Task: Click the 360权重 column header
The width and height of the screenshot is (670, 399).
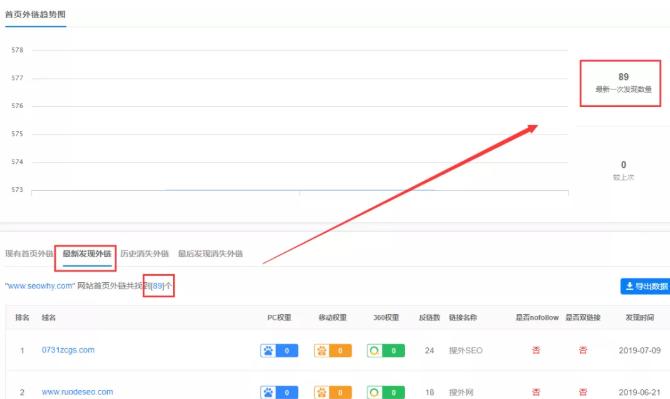Action: tap(386, 317)
